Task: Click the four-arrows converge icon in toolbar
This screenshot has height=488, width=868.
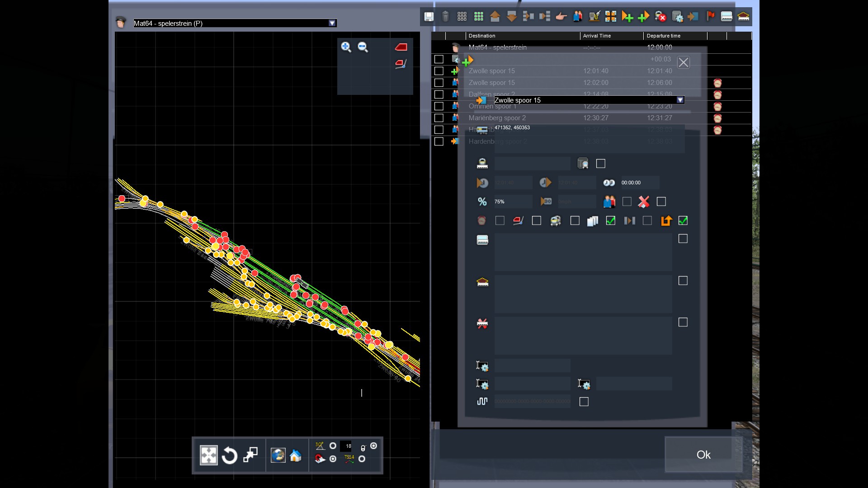Action: [611, 17]
